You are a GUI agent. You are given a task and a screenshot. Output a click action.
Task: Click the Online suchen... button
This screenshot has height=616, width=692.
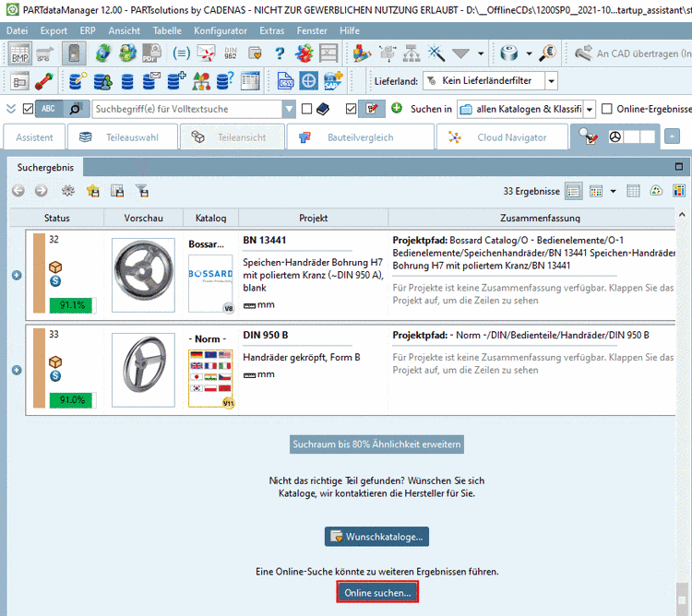coord(377,592)
